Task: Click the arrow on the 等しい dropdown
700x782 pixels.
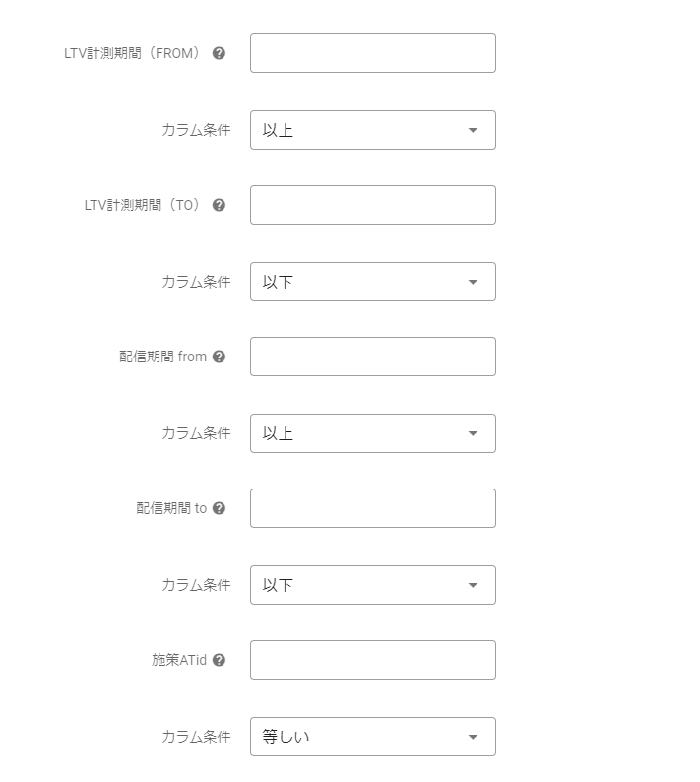Action: pyautogui.click(x=473, y=737)
